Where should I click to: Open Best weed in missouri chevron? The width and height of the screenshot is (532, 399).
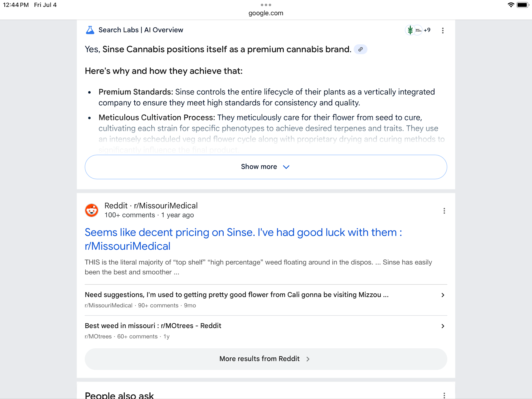click(x=443, y=326)
